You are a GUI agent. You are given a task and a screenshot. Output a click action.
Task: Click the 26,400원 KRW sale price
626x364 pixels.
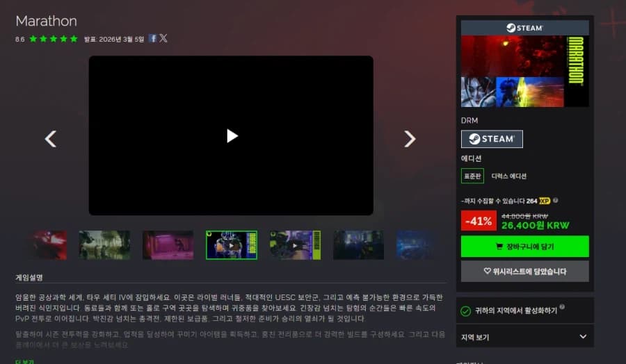pos(535,225)
